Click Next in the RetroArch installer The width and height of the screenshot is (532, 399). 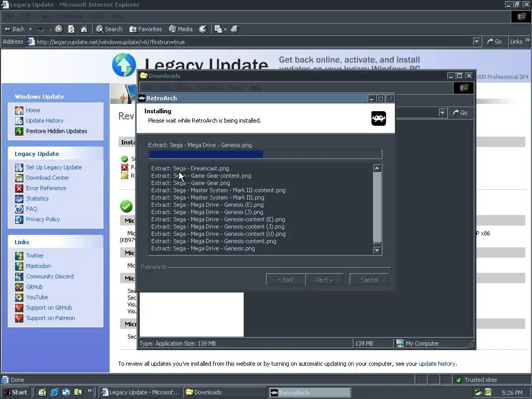pos(324,280)
